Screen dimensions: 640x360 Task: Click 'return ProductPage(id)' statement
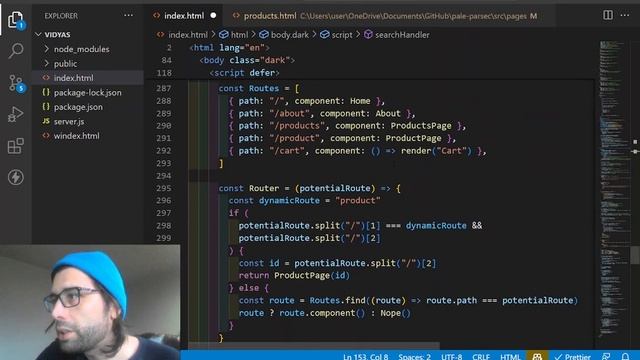[x=294, y=276]
